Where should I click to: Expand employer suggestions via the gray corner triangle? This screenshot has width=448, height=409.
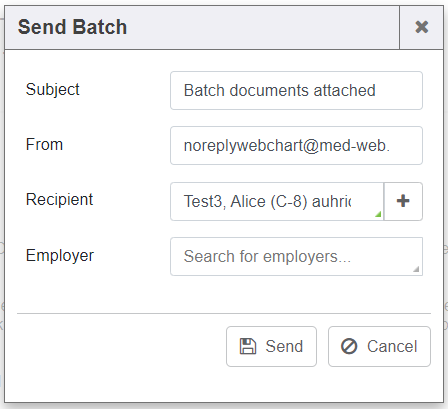click(416, 269)
